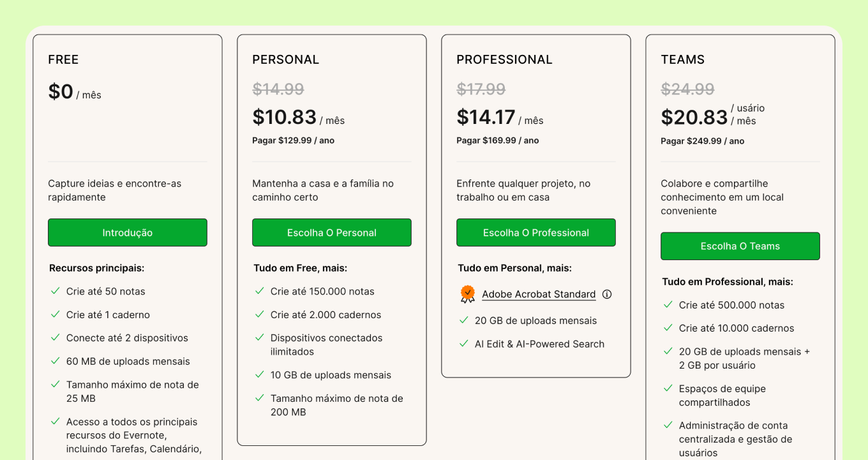868x460 pixels.
Task: Click checkmark next to Crie até 50 notas
Action: click(56, 291)
